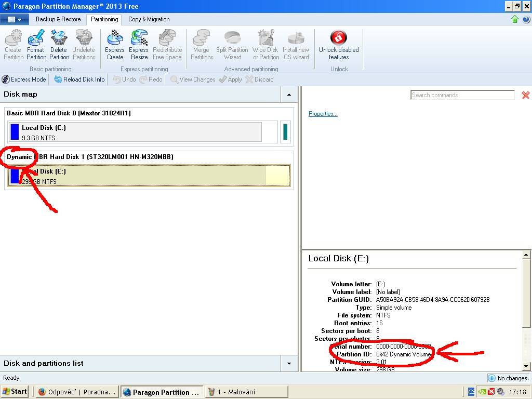Click the green NVIDIA tray icon
The image size is (532, 399).
click(x=482, y=392)
